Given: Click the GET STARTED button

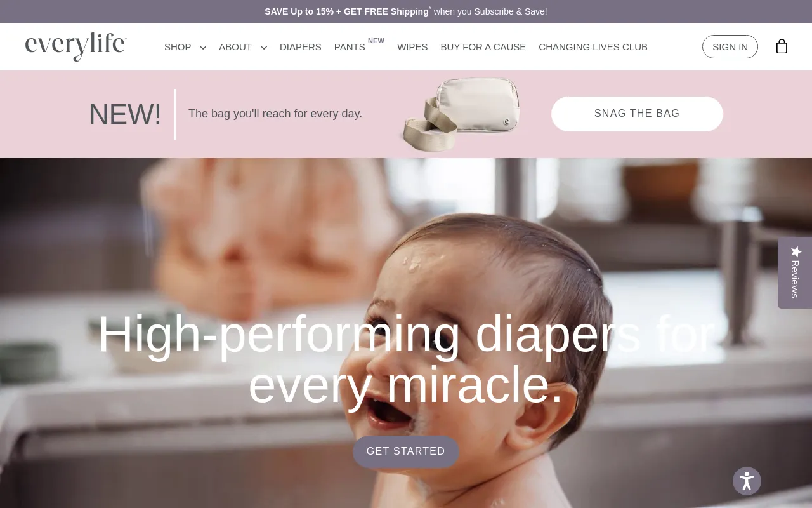Looking at the screenshot, I should [406, 451].
